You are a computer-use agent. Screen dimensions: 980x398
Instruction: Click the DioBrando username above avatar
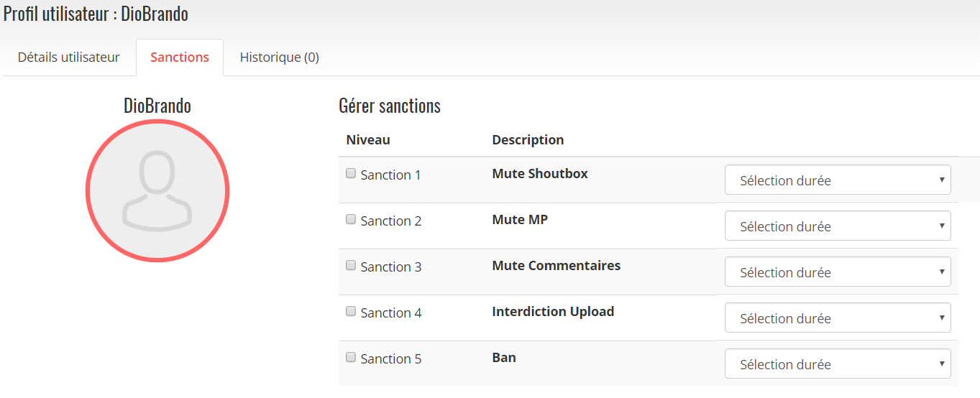157,106
